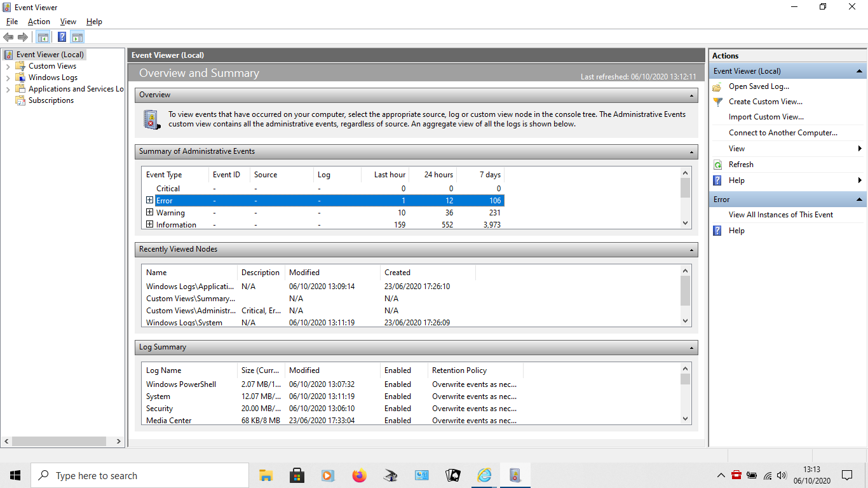This screenshot has height=488, width=868.
Task: Open Firefox from the taskbar
Action: pyautogui.click(x=359, y=475)
